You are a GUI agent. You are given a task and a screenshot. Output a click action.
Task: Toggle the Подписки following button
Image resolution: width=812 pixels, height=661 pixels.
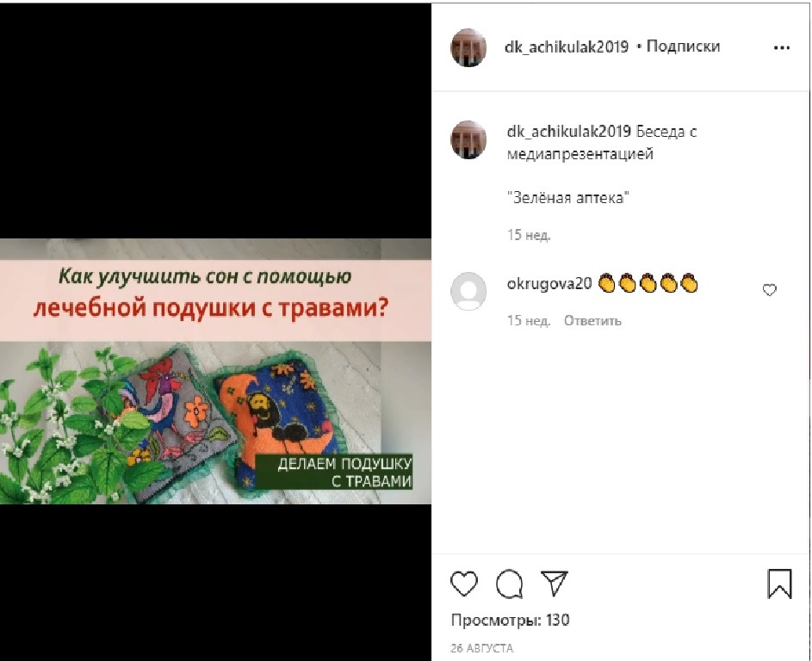(683, 46)
